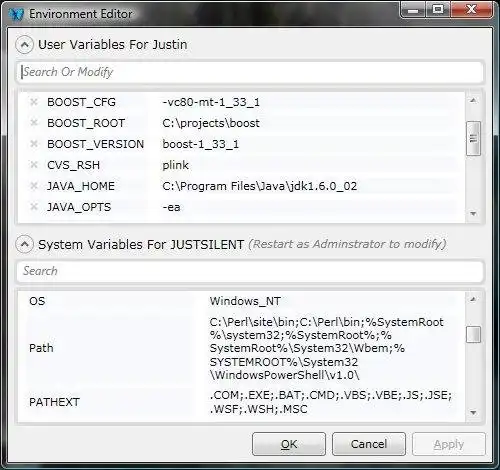This screenshot has width=500, height=470.
Task: Click the OK button
Action: pyautogui.click(x=289, y=444)
